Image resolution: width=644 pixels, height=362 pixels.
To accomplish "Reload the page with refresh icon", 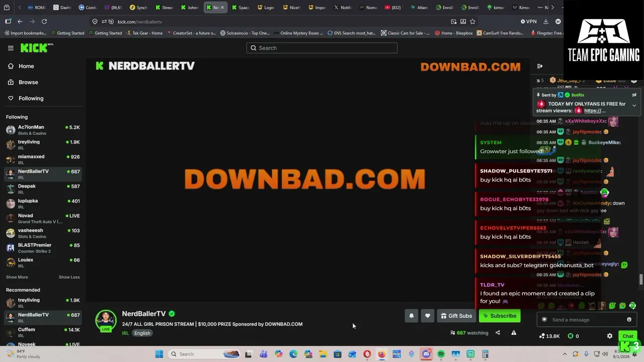I will point(44,22).
